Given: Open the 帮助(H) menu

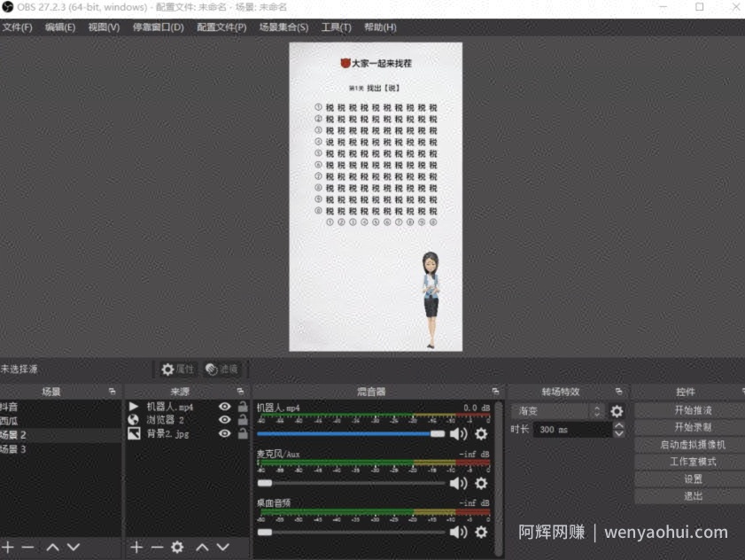Looking at the screenshot, I should tap(380, 27).
